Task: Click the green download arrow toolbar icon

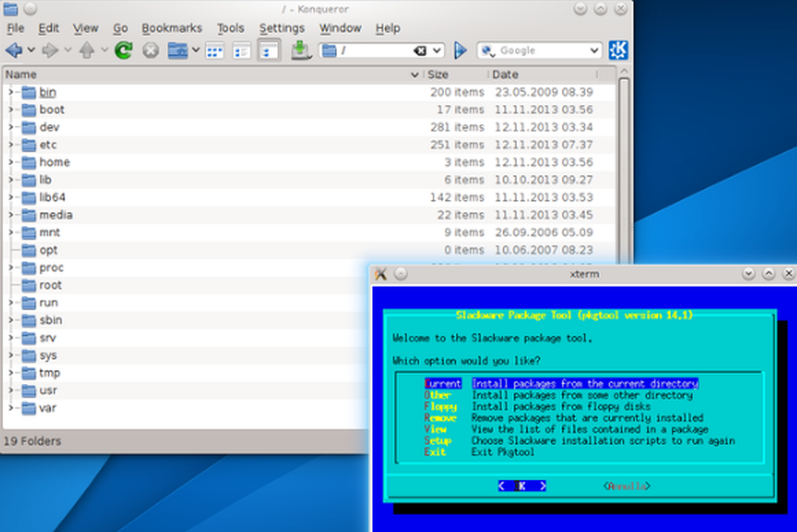Action: tap(300, 50)
